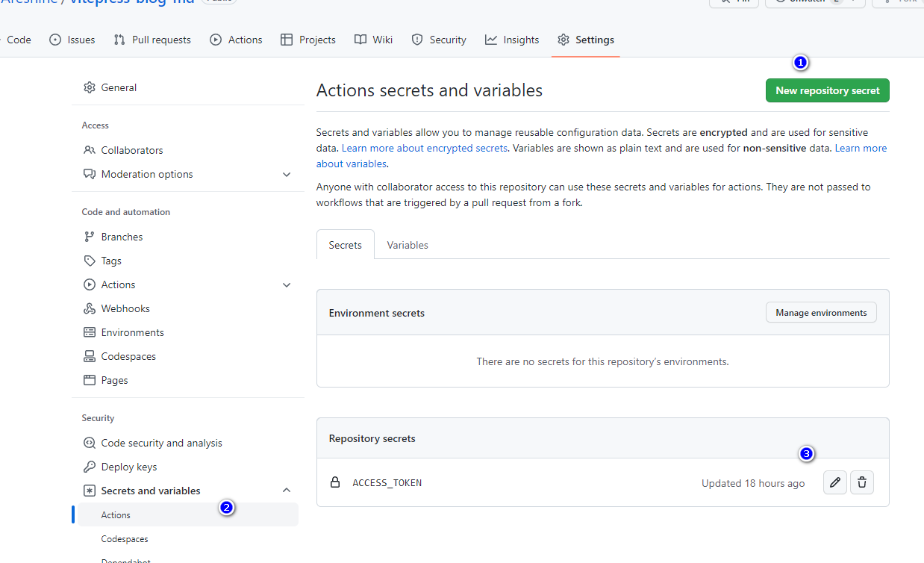Follow Learn more about encrypted secrets link
Image resolution: width=924 pixels, height=563 pixels.
(425, 148)
